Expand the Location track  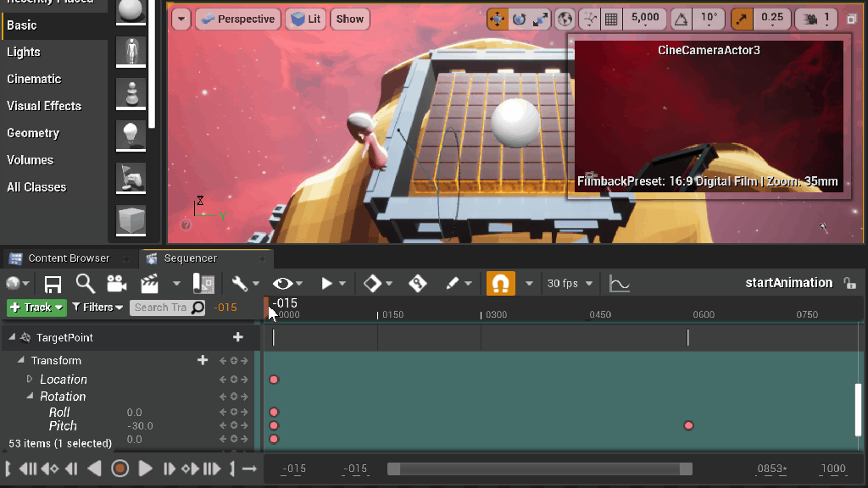click(30, 380)
